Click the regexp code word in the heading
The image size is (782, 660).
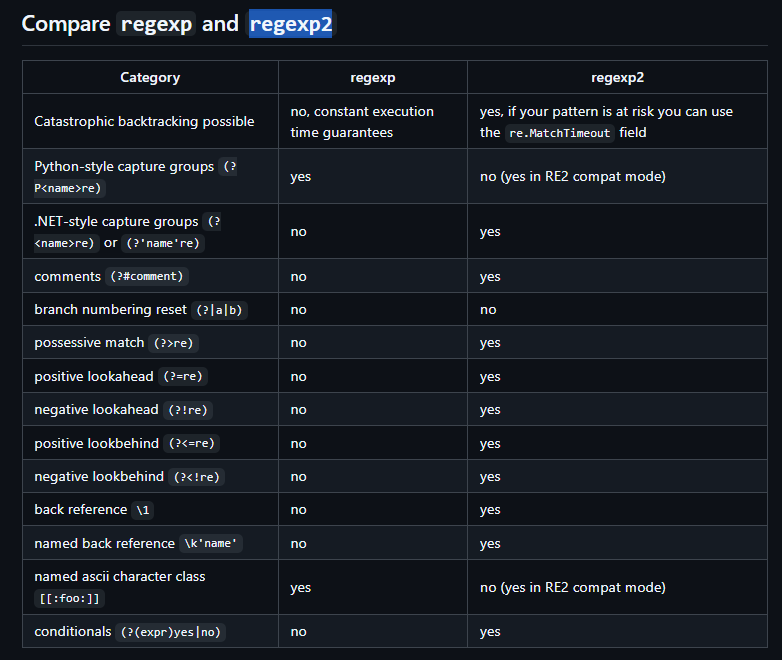click(x=156, y=24)
